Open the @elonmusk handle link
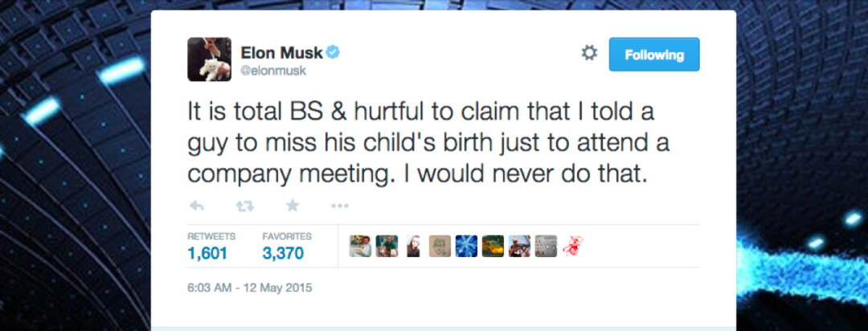The height and width of the screenshot is (331, 868). [273, 71]
